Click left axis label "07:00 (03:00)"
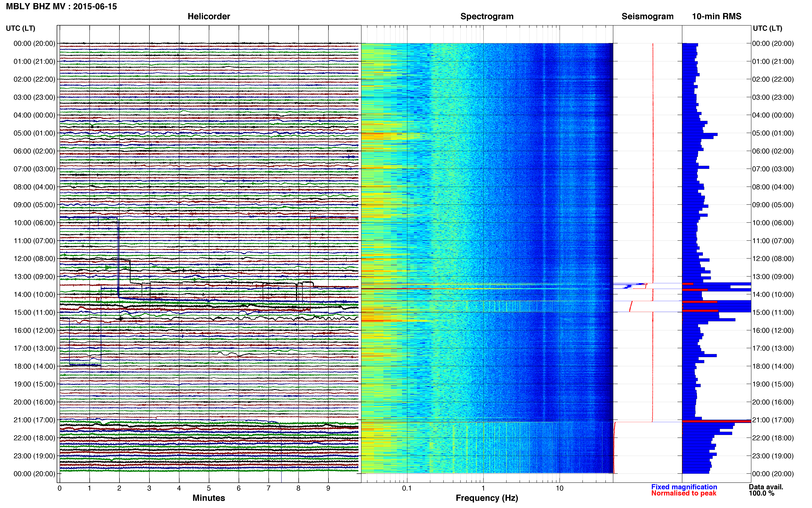812x508 pixels. tap(34, 169)
